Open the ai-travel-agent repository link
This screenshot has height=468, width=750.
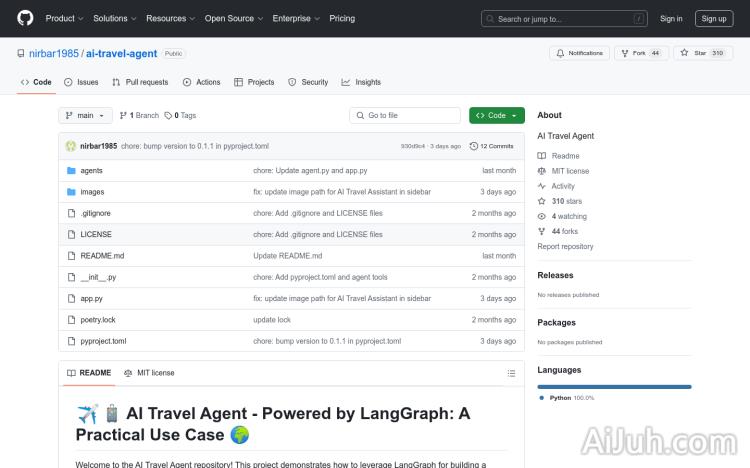click(x=121, y=54)
